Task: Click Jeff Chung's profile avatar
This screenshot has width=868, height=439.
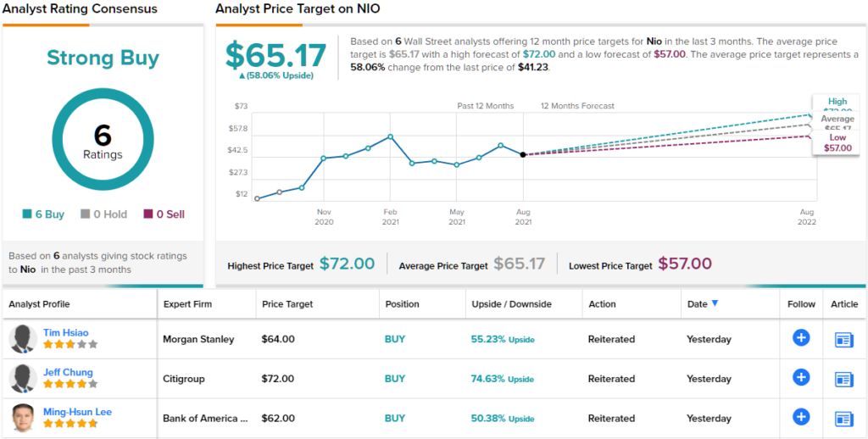Action: tap(22, 379)
